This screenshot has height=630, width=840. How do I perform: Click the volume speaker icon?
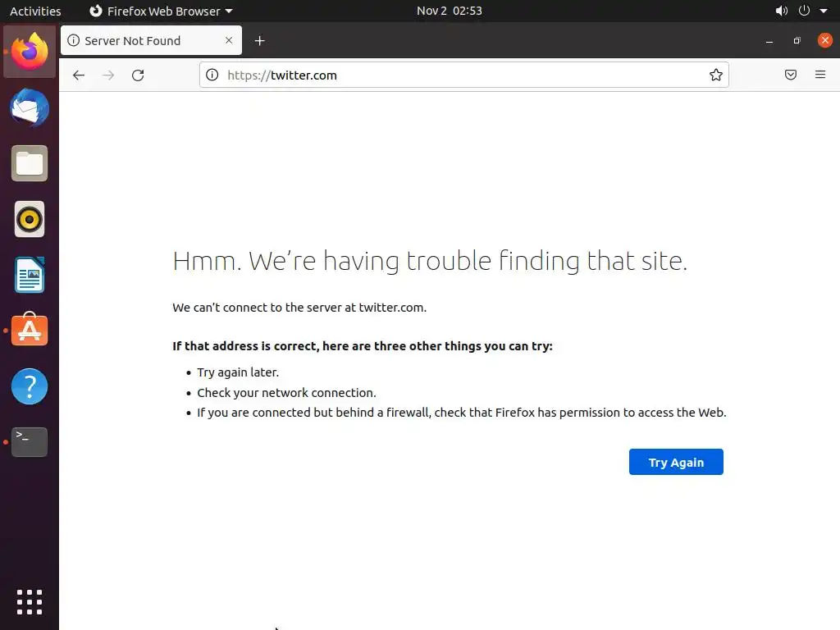click(782, 11)
